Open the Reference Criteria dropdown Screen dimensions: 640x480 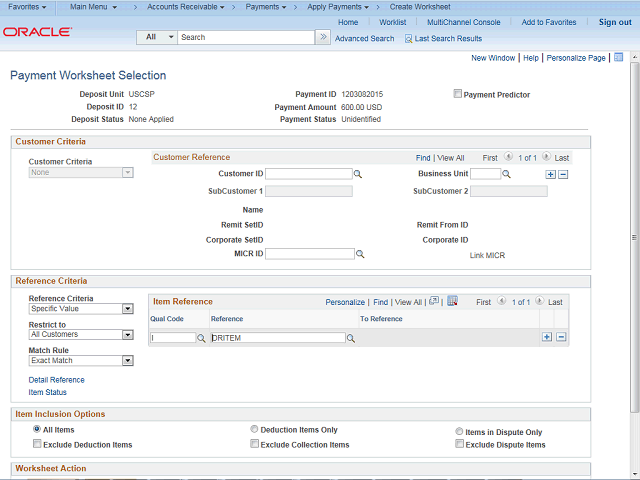click(127, 309)
